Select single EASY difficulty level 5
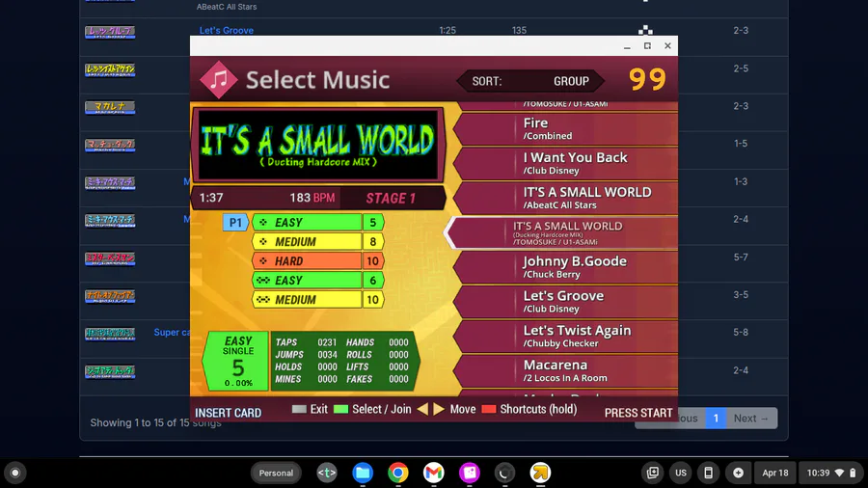 318,223
